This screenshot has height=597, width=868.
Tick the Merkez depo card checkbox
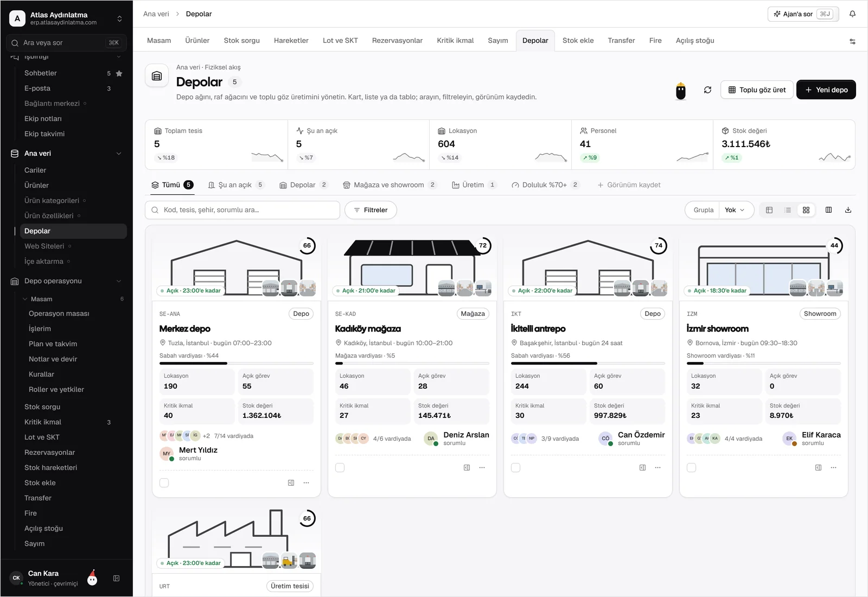pyautogui.click(x=164, y=483)
